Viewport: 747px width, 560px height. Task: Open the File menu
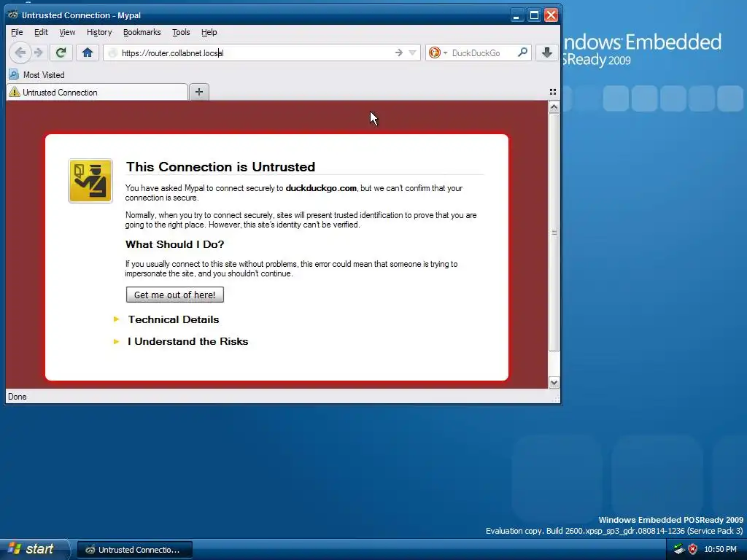point(17,32)
